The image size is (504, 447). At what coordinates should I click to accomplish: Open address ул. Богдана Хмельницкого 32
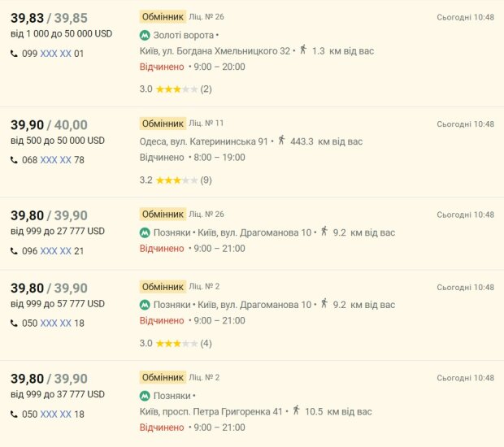tap(215, 51)
